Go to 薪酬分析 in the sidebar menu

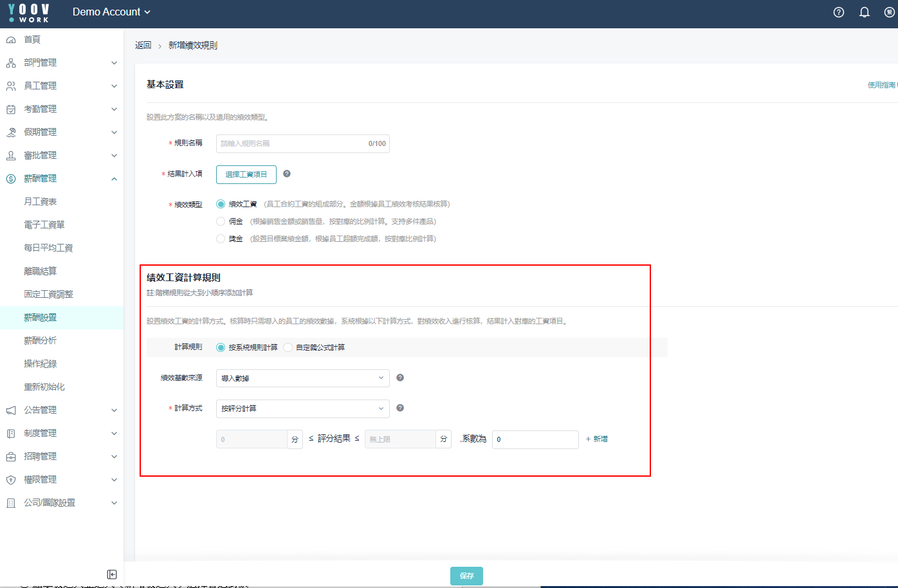pos(41,340)
